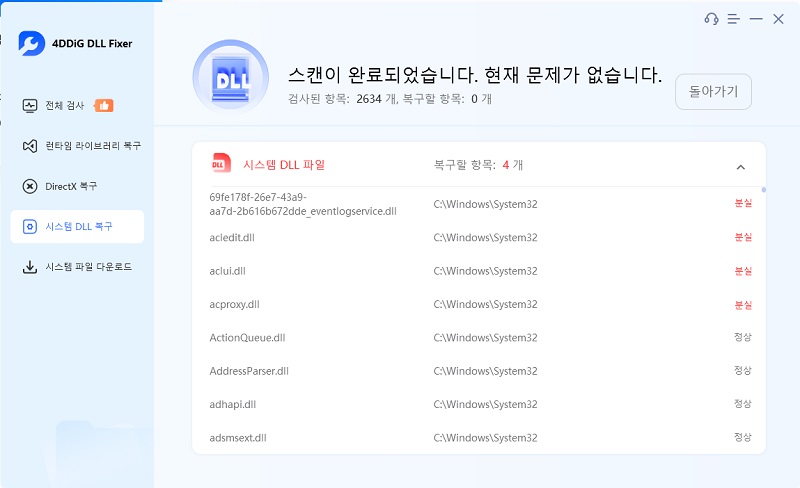Minimize the DLL Fixer window

pyautogui.click(x=756, y=19)
